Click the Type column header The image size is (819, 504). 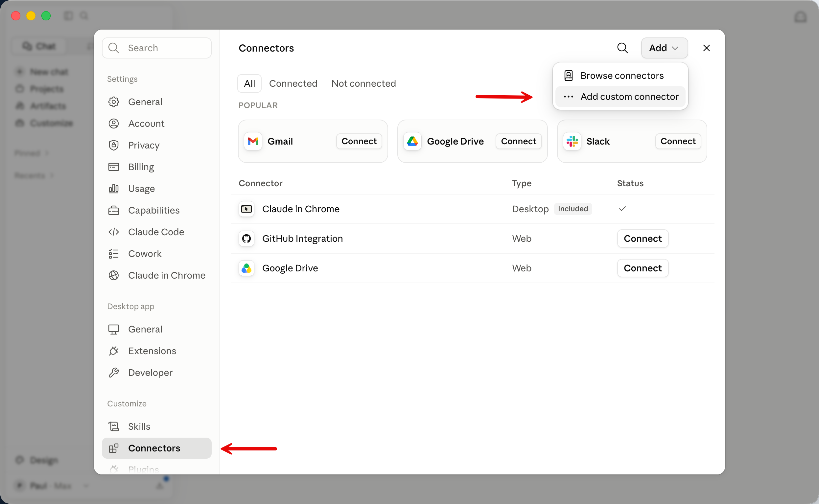coord(522,183)
